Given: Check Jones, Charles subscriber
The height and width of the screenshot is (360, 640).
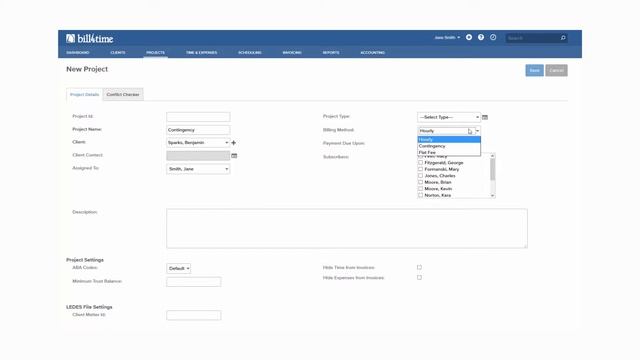Looking at the screenshot, I should tap(420, 176).
